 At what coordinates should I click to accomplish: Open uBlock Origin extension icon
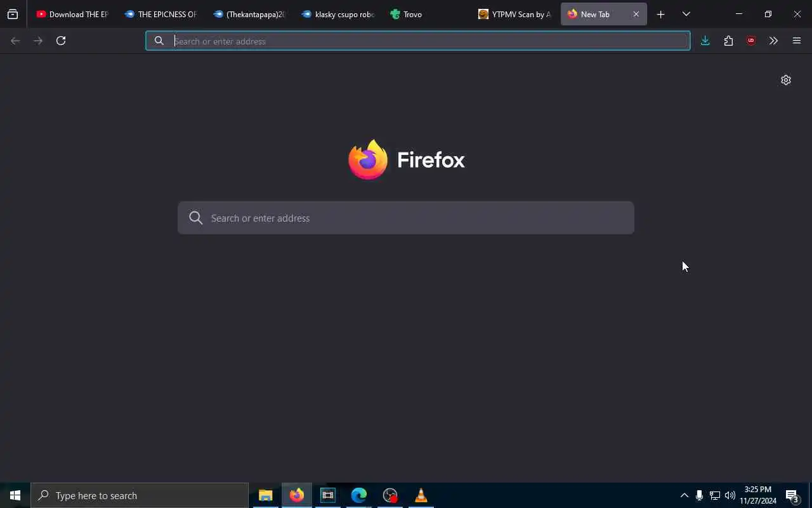coord(751,41)
